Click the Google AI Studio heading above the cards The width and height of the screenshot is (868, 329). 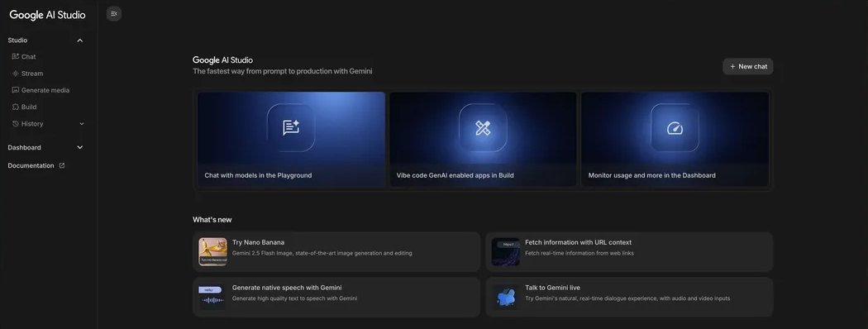222,60
